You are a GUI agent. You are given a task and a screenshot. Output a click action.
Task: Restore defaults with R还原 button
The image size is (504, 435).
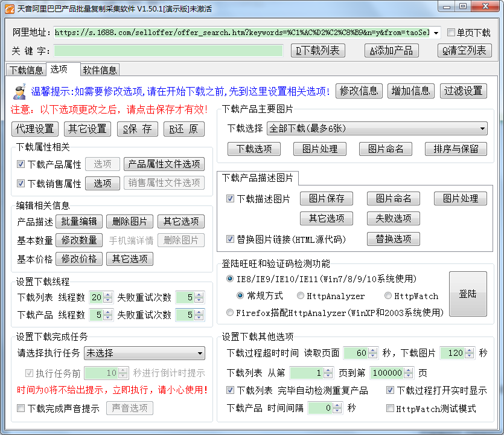184,129
